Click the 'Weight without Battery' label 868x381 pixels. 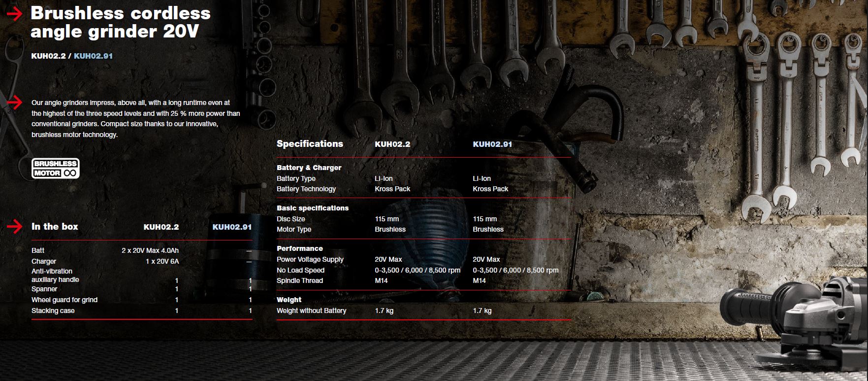coord(312,311)
